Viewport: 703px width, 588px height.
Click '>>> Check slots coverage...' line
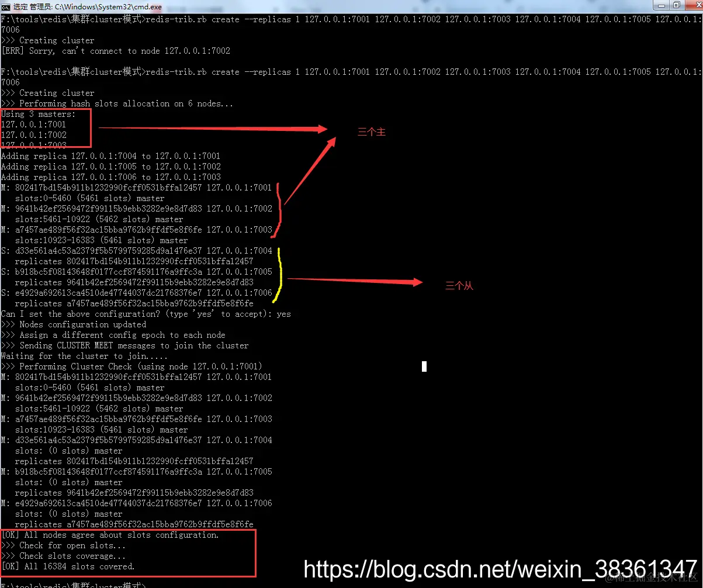pos(63,556)
